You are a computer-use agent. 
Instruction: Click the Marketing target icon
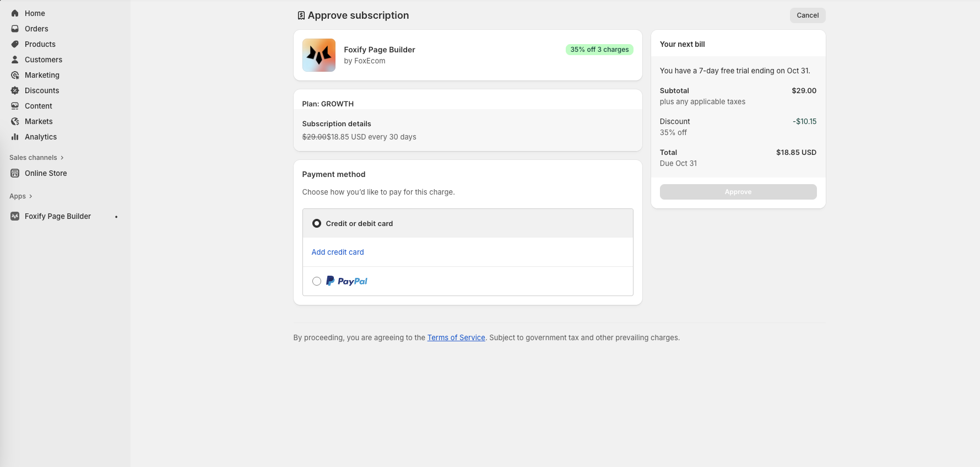15,75
